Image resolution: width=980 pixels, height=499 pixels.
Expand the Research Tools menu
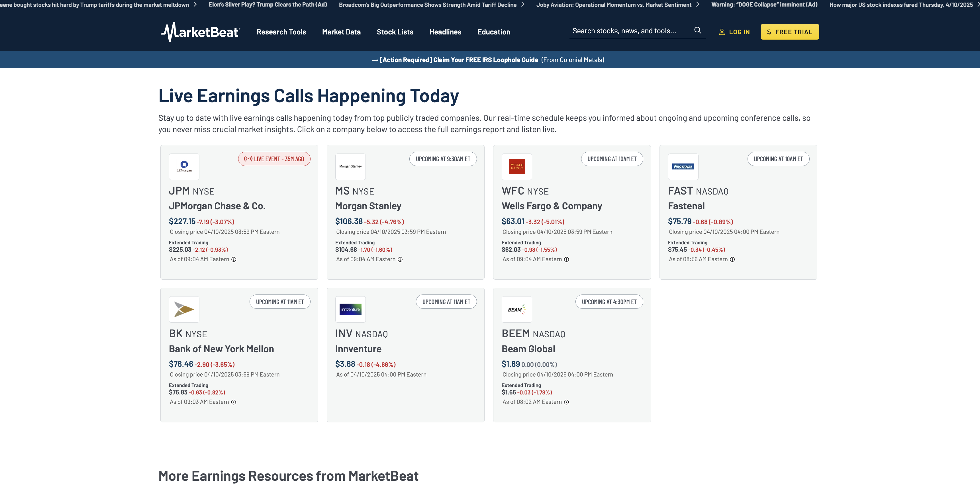pos(281,32)
